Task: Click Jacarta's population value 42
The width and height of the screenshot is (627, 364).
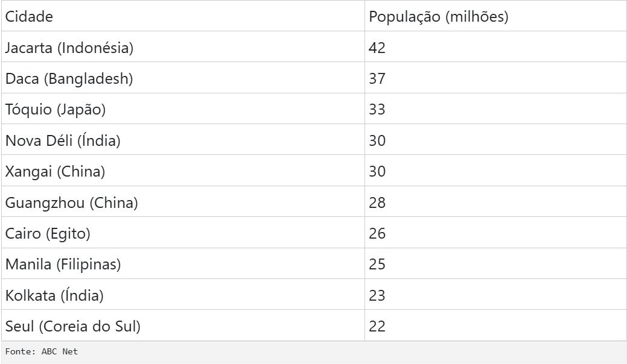Action: point(377,48)
